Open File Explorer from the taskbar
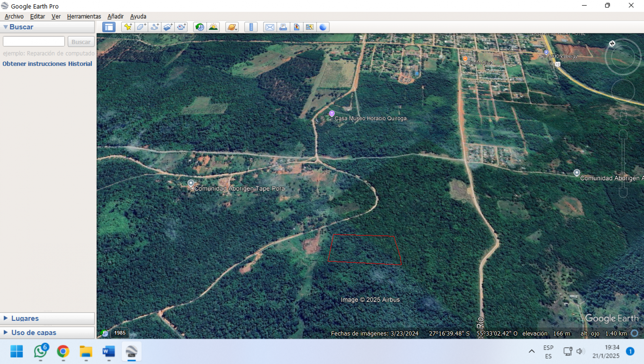The height and width of the screenshot is (364, 644). pos(86,351)
